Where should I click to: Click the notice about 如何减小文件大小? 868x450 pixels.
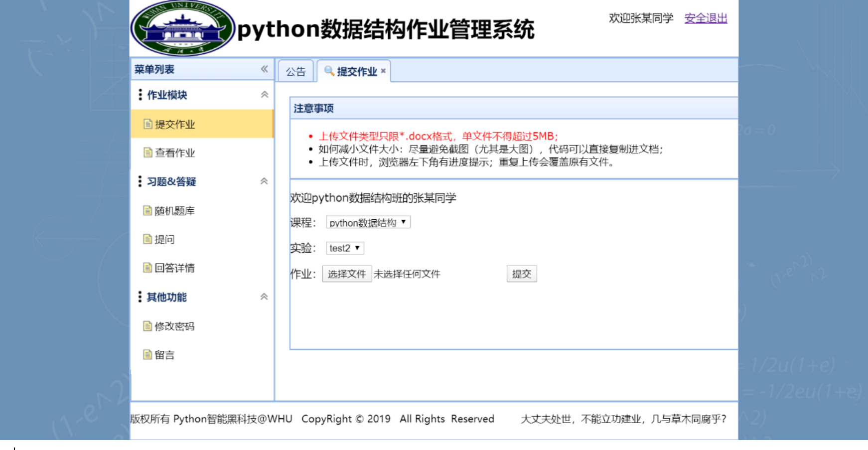point(491,149)
